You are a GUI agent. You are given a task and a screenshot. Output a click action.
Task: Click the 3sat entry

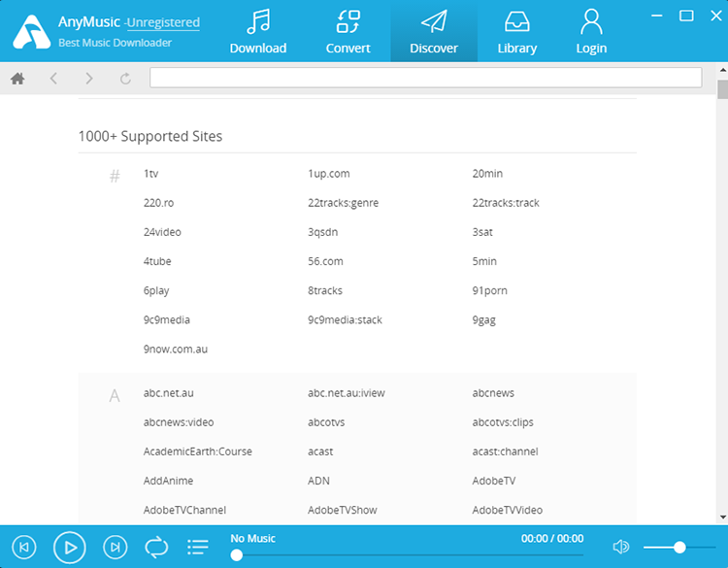point(482,232)
